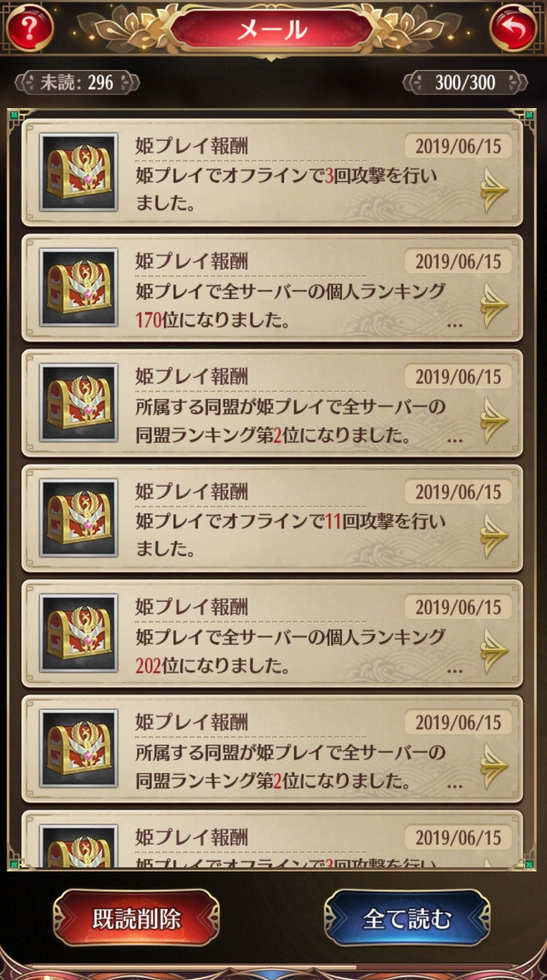Click 全て読む blue button
The image size is (547, 980).
[407, 918]
